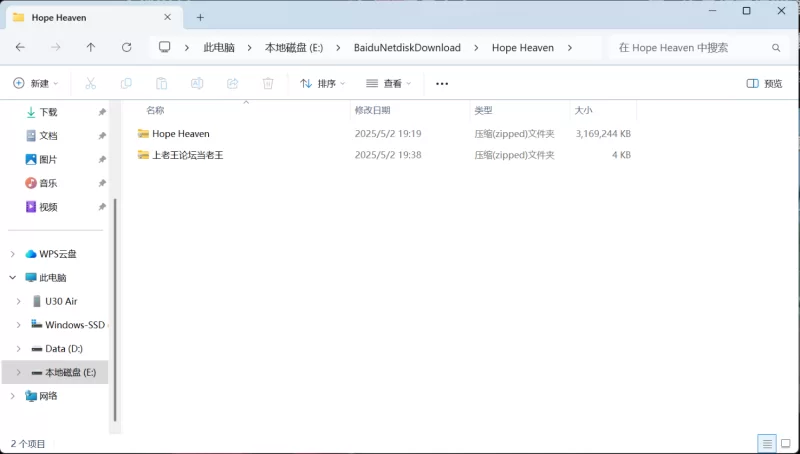The width and height of the screenshot is (800, 454).
Task: Go up one folder level
Action: (91, 47)
